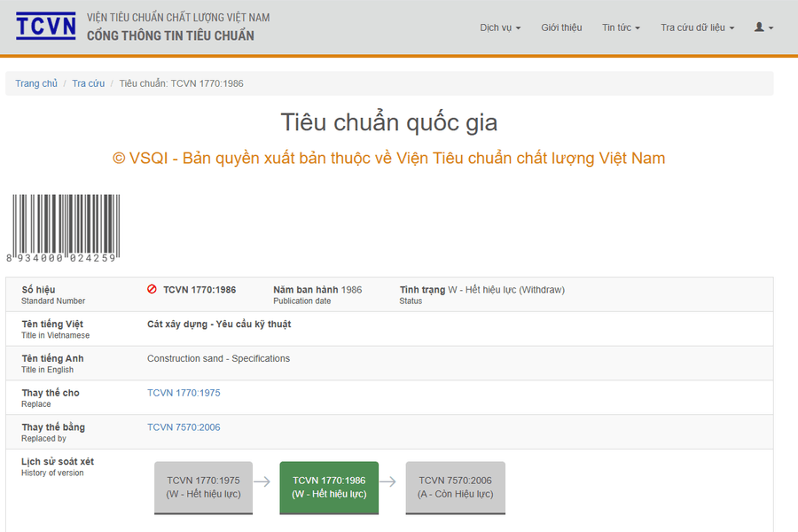This screenshot has height=532, width=798.
Task: Click the Tiêu chuẩn quốc gia heading
Action: (389, 122)
